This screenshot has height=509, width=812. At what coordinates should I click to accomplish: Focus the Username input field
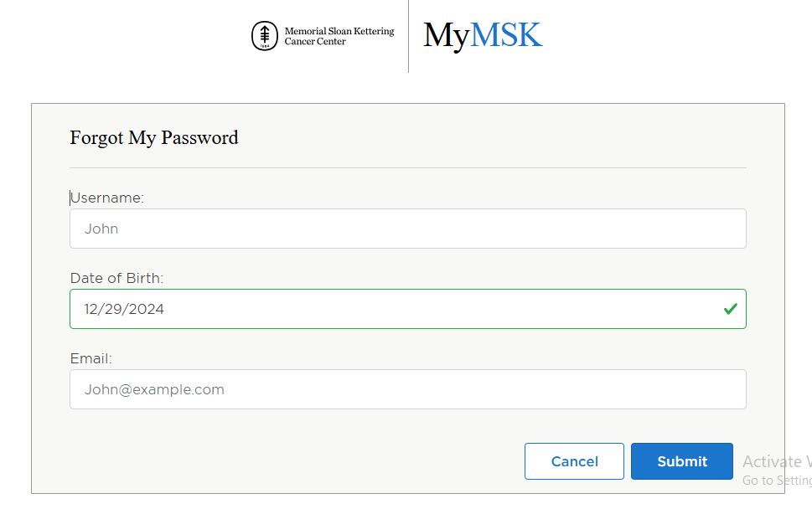click(x=407, y=229)
